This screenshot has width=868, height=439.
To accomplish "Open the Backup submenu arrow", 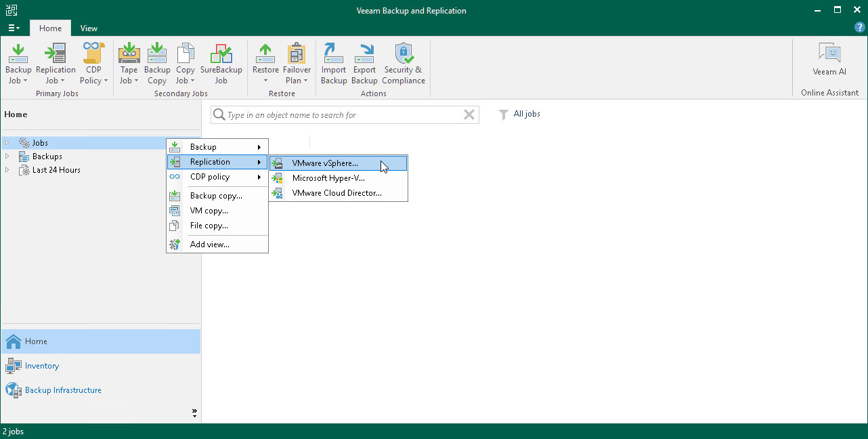I will pos(259,147).
